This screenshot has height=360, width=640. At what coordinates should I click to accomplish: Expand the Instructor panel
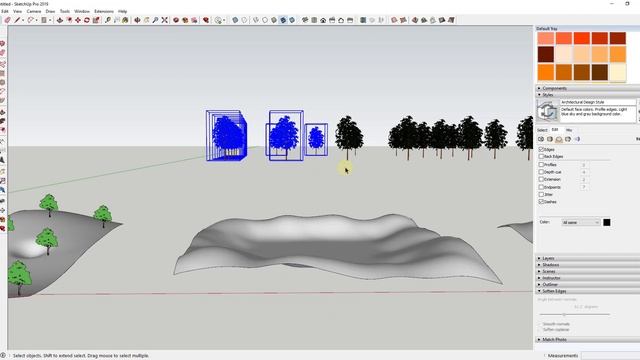point(587,278)
